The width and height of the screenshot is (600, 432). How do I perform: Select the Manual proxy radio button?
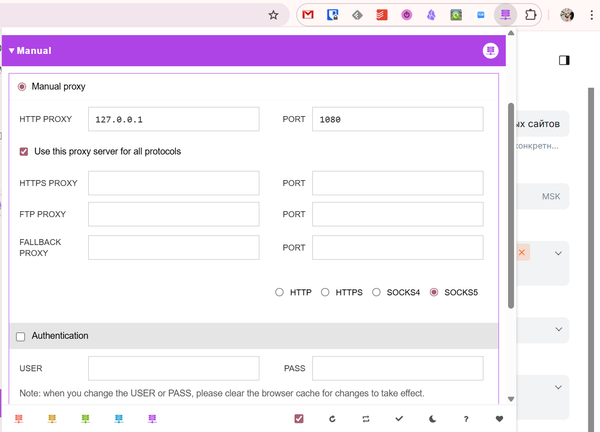tap(22, 87)
